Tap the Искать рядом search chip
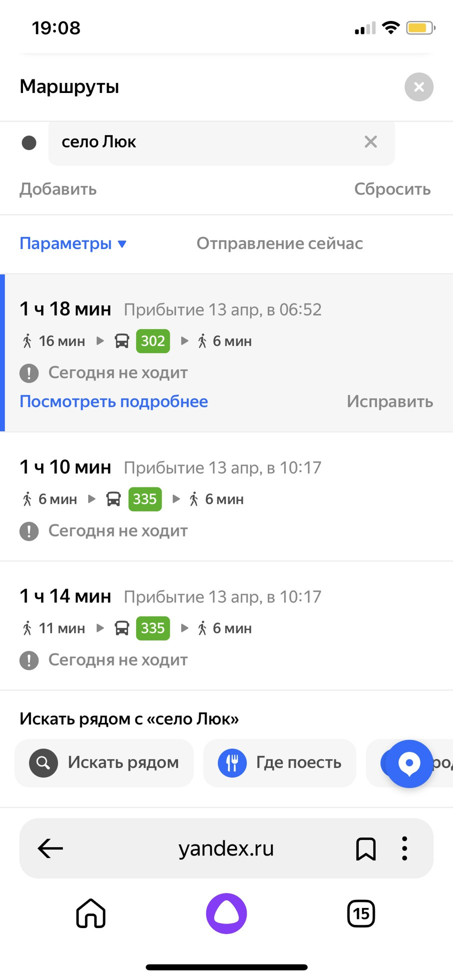This screenshot has width=453, height=980. (104, 762)
